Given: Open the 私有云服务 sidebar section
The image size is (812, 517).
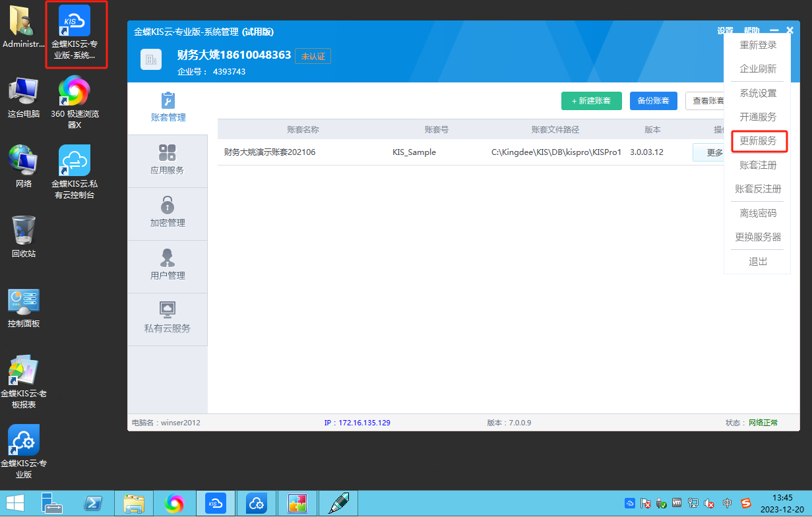Looking at the screenshot, I should (x=168, y=319).
